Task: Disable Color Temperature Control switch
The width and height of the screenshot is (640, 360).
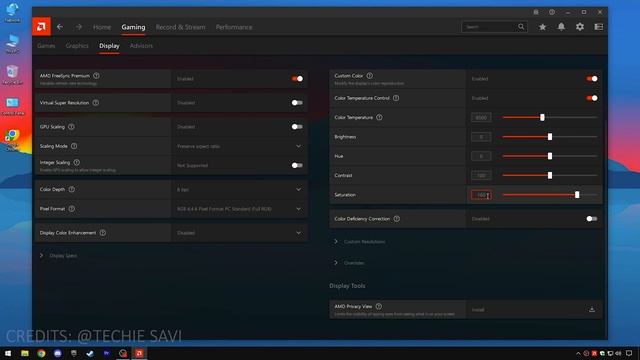Action: [x=592, y=98]
